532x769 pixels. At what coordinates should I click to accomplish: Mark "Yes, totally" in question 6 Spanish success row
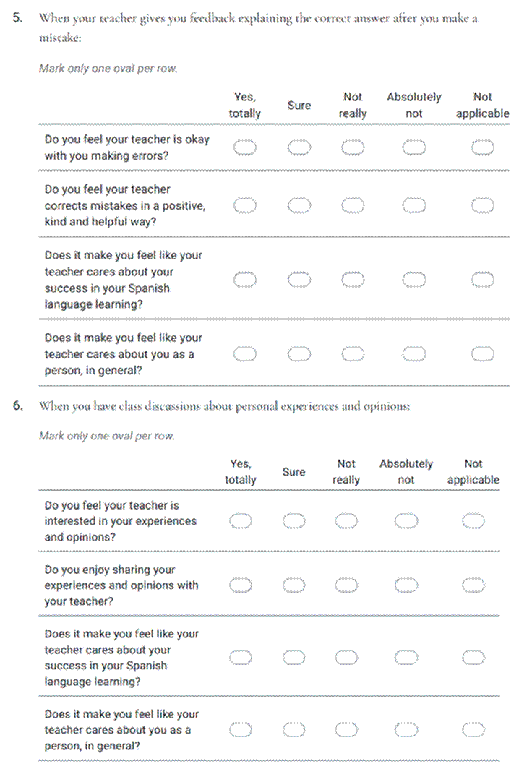pyautogui.click(x=241, y=657)
